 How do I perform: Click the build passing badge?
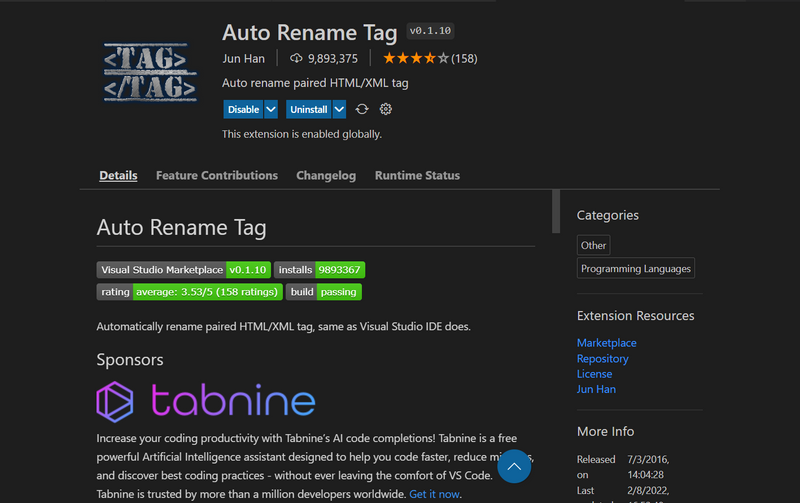(323, 292)
